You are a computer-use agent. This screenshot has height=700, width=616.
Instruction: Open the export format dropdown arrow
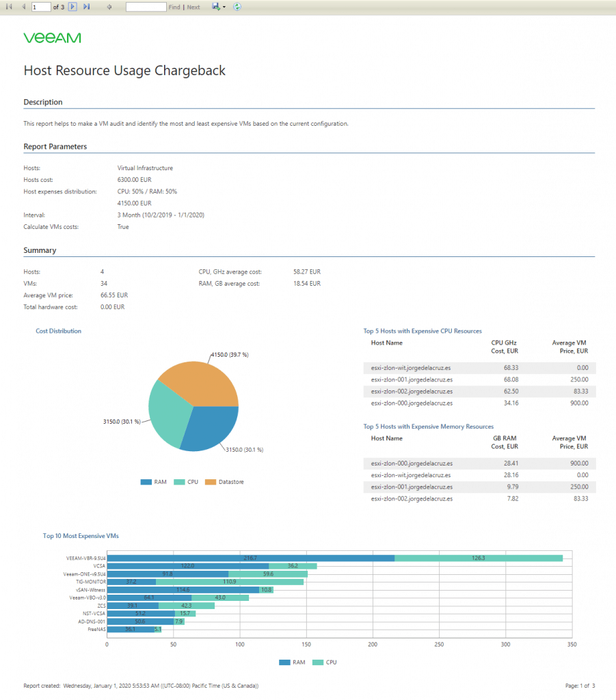pos(224,7)
